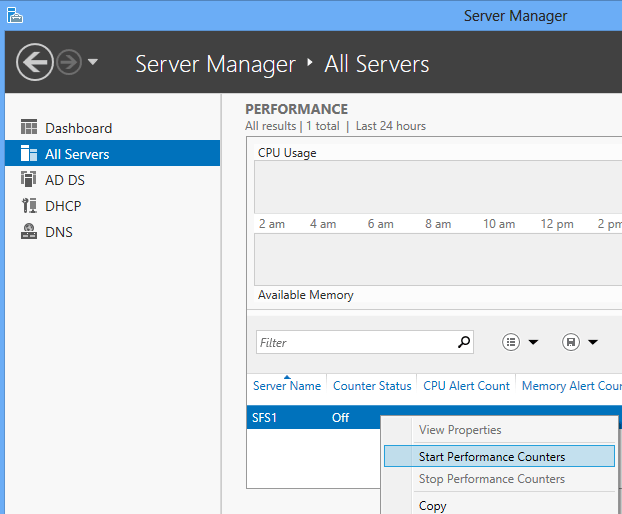Click the list criteria options icon
The height and width of the screenshot is (514, 622).
511,342
